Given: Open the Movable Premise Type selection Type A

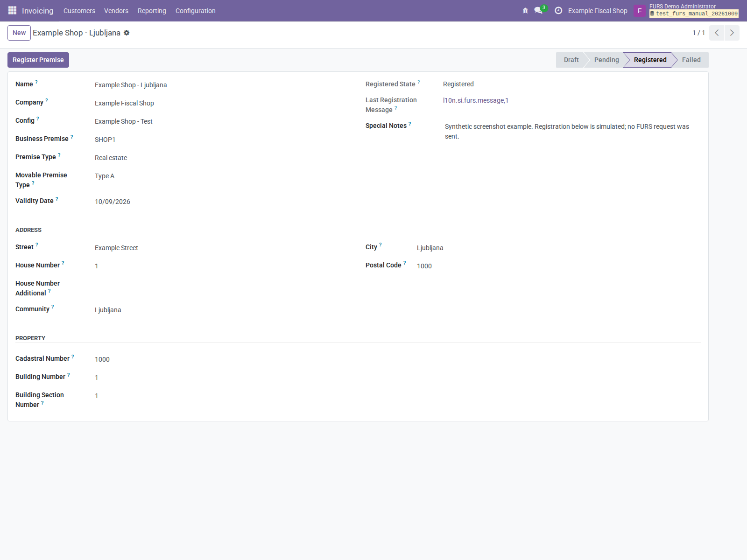Looking at the screenshot, I should 105,176.
